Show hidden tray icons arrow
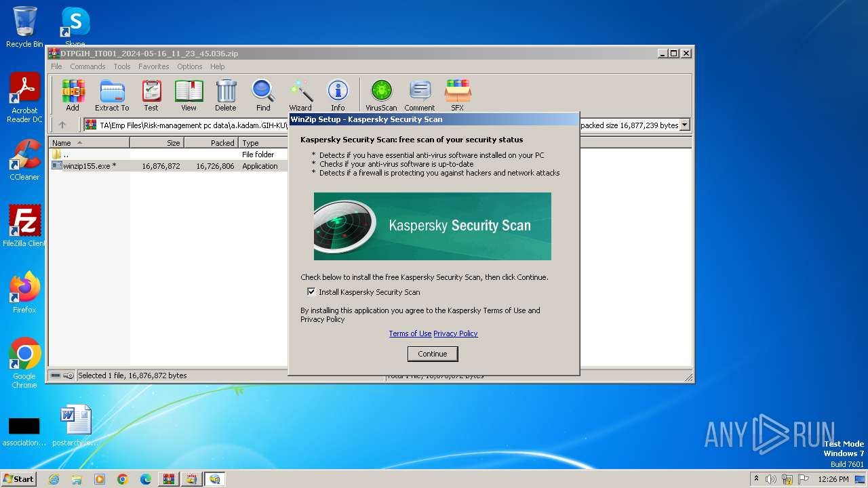868x488 pixels. pos(756,479)
